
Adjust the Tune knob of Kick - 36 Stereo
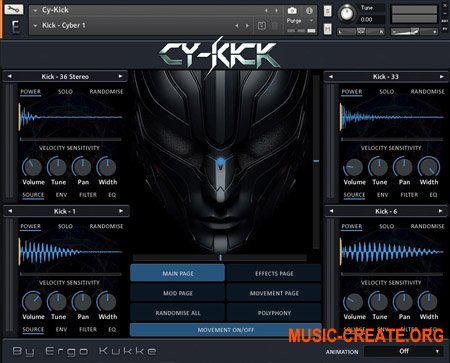click(57, 167)
